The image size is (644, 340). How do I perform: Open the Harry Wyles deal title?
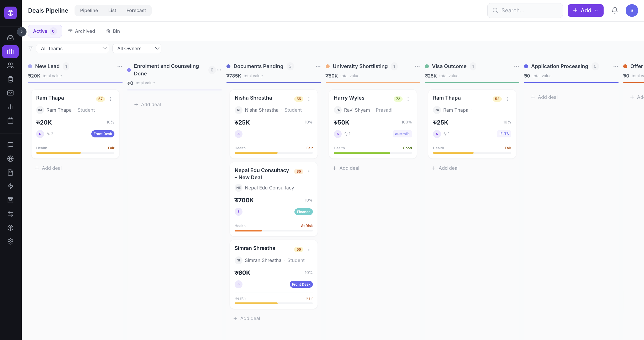click(349, 98)
